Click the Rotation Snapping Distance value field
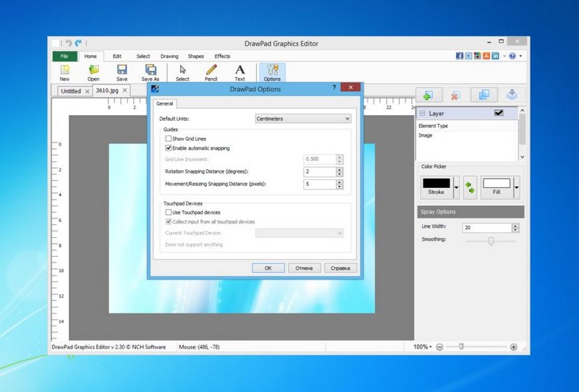Viewport: 579px width, 392px height. coord(320,171)
